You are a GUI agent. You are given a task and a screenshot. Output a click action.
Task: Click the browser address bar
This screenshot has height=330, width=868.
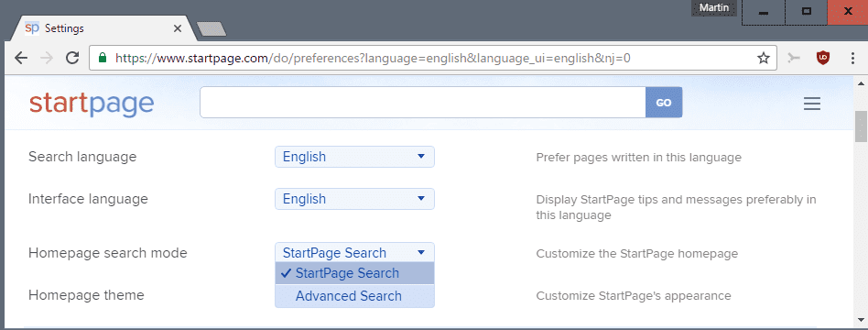pyautogui.click(x=432, y=58)
